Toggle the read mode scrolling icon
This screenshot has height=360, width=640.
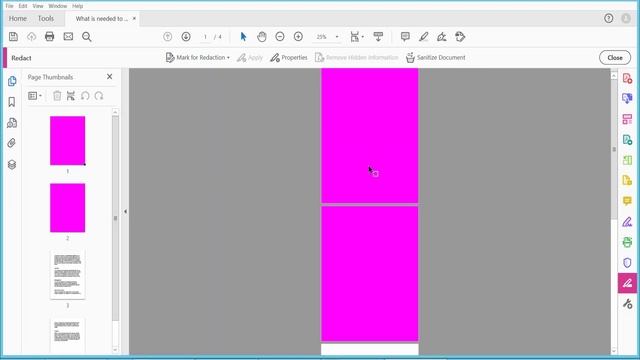click(378, 37)
